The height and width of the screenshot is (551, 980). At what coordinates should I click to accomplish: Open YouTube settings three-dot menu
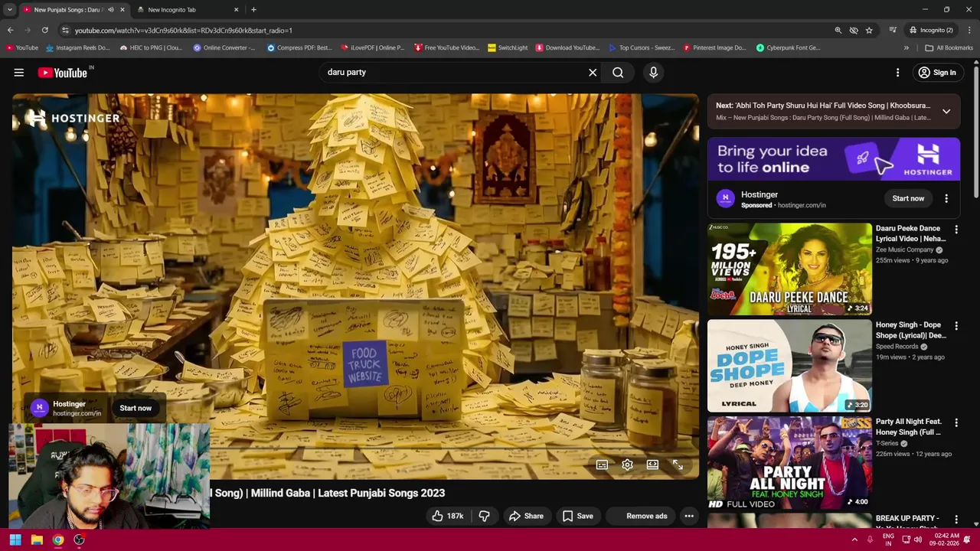pos(898,73)
